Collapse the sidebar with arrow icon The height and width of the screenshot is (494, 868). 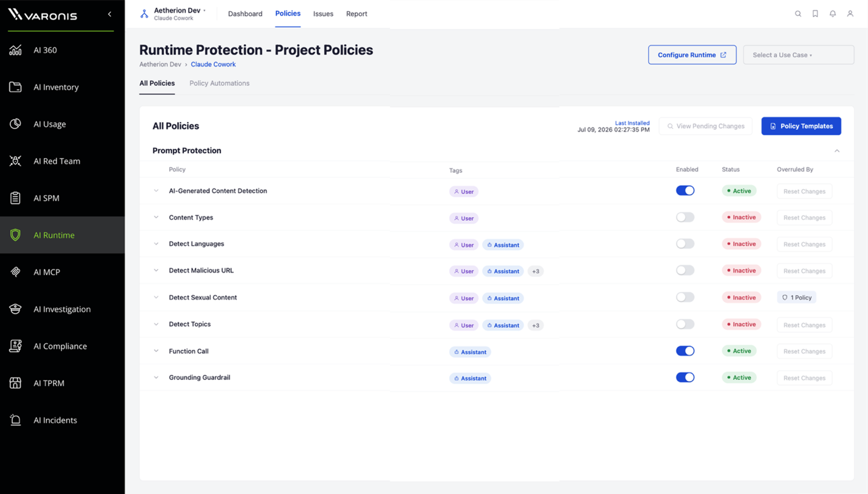coord(109,14)
